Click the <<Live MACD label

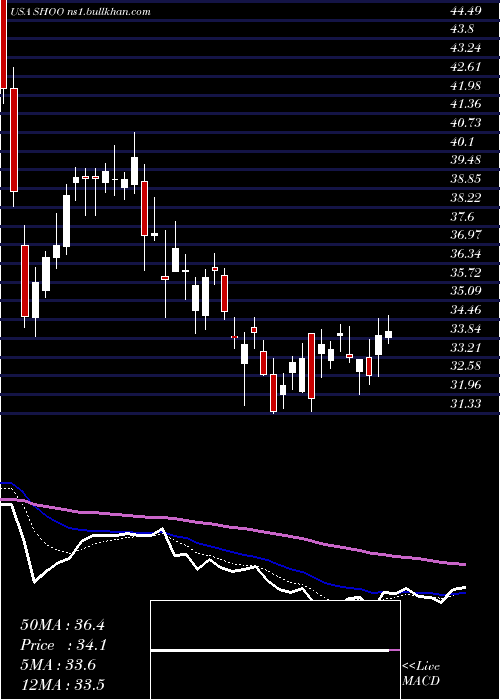[x=421, y=674]
